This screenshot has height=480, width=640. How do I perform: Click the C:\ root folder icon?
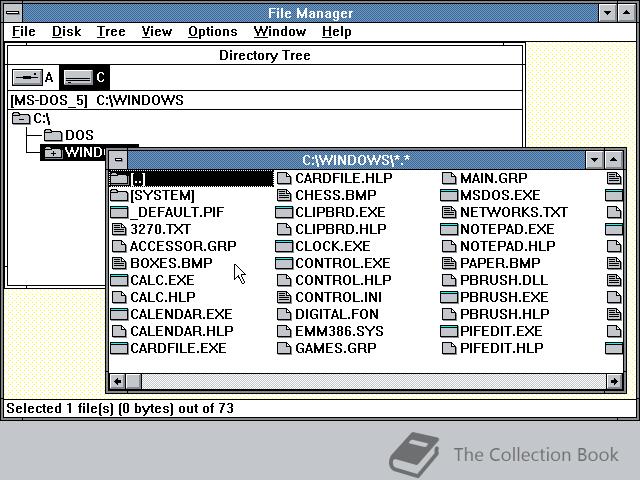point(21,118)
